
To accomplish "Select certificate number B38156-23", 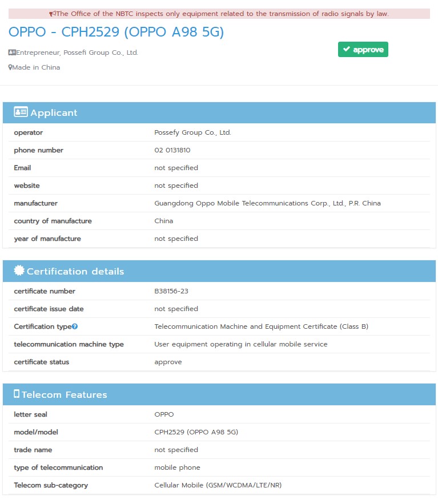I will [x=171, y=291].
